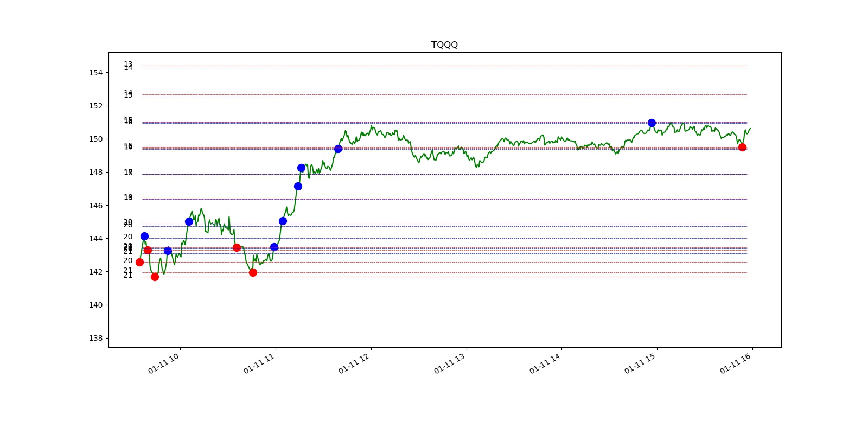Select the blue marker near 144.1 at session open
Image resolution: width=868 pixels, height=434 pixels.
point(144,236)
